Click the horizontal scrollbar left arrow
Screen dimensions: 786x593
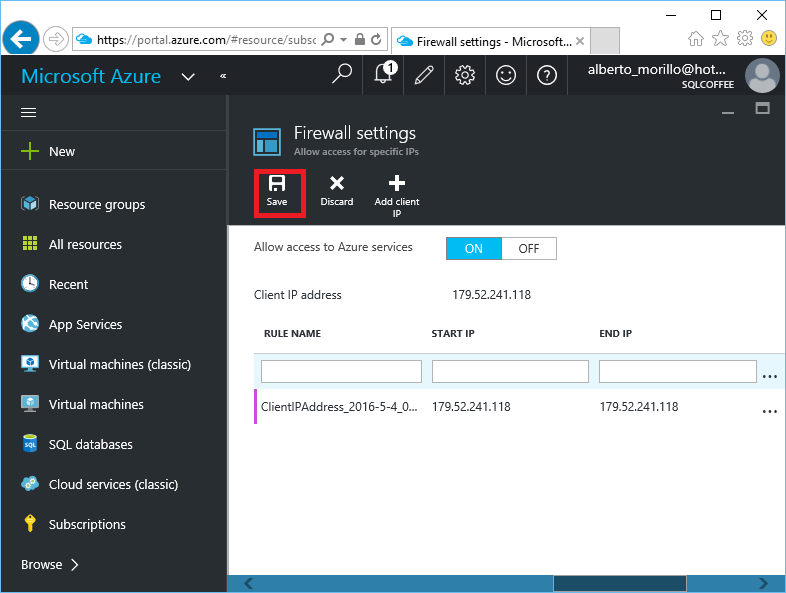(x=248, y=583)
